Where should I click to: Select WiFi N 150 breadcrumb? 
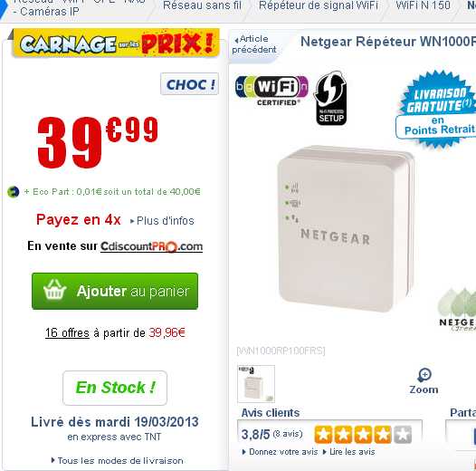tap(423, 5)
